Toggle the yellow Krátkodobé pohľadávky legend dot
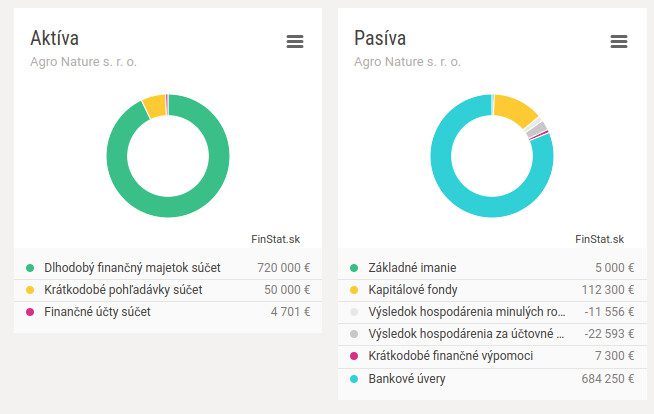 (x=30, y=290)
